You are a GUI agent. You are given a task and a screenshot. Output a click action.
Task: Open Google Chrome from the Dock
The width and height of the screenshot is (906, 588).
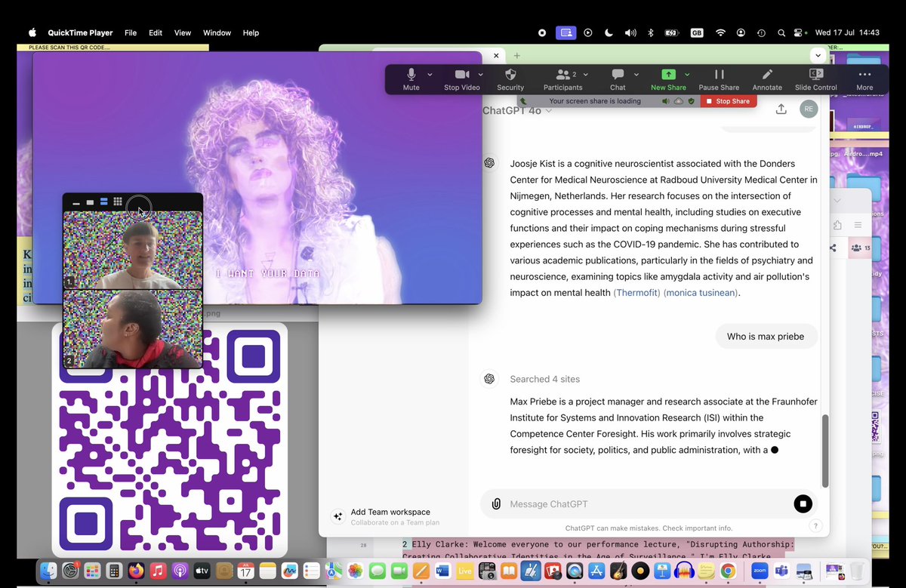[728, 571]
